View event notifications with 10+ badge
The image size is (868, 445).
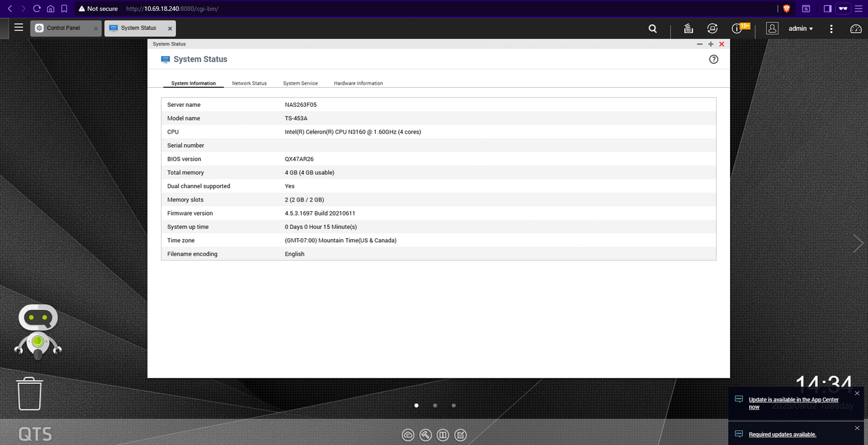(738, 29)
